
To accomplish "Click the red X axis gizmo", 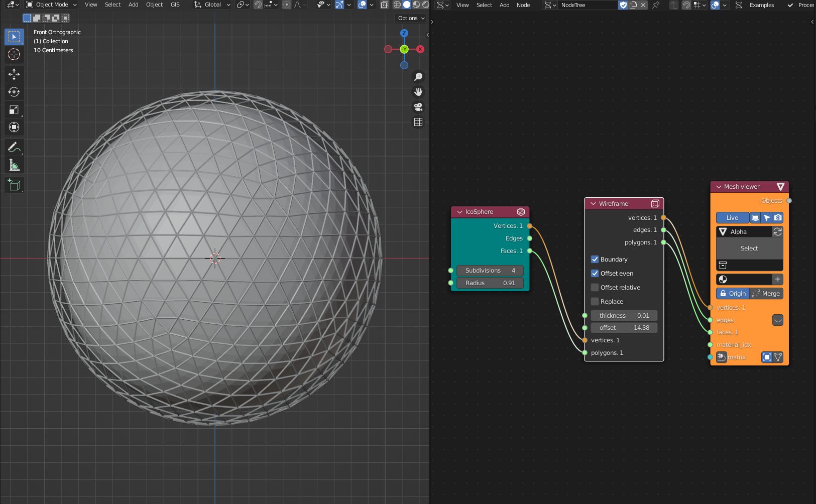I will tap(420, 49).
